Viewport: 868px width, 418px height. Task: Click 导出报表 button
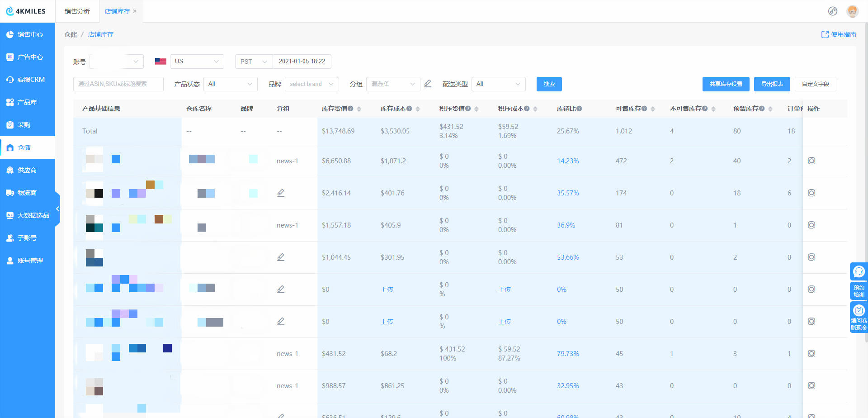tap(772, 84)
